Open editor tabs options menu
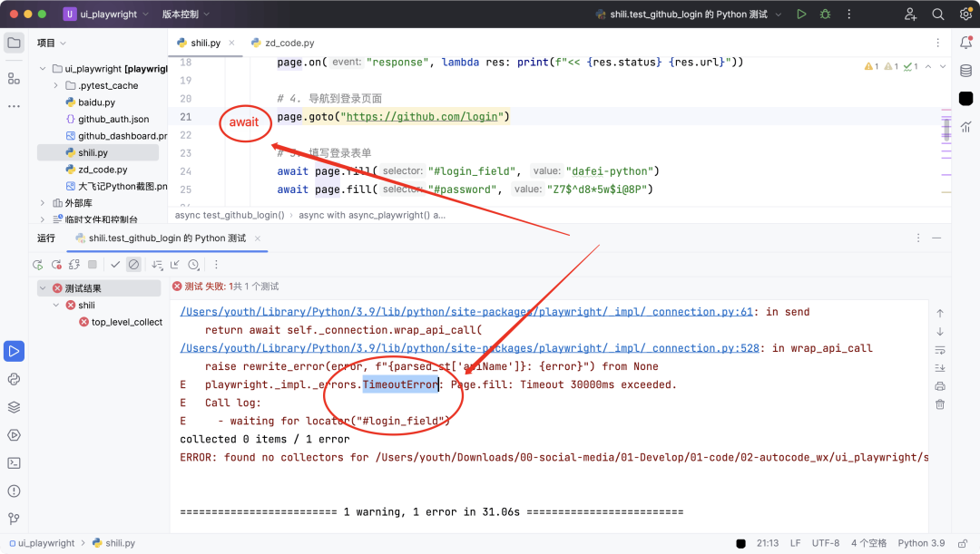This screenshot has height=554, width=980. [x=937, y=43]
